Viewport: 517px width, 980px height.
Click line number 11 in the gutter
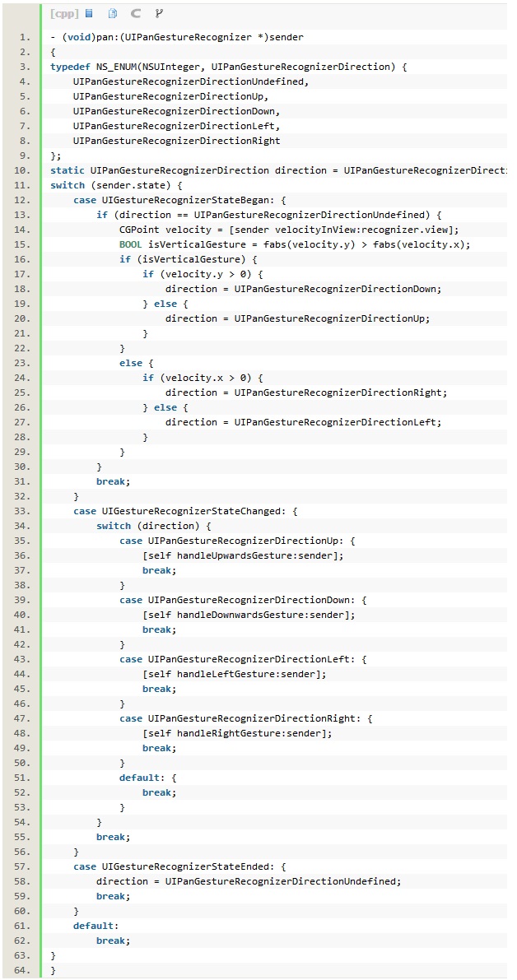pos(23,185)
